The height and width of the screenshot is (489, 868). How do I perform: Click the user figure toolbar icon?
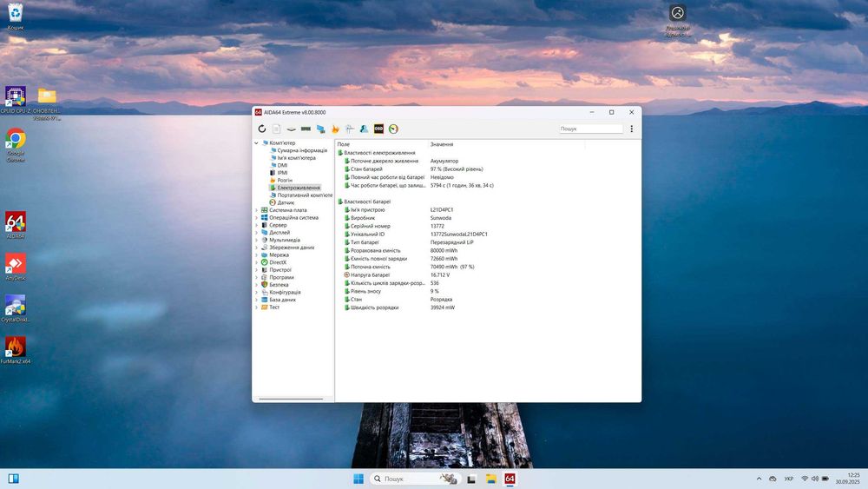click(364, 129)
